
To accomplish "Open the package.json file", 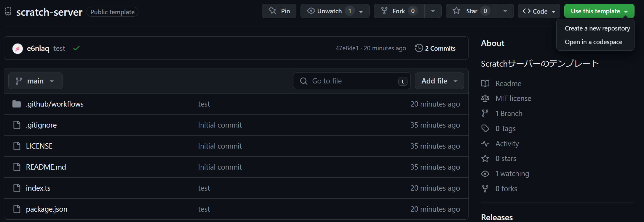I will click(x=47, y=209).
